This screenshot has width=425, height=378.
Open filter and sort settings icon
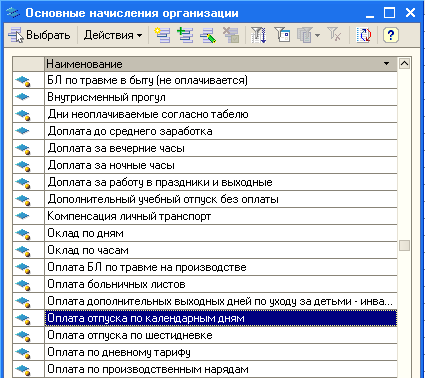[259, 35]
